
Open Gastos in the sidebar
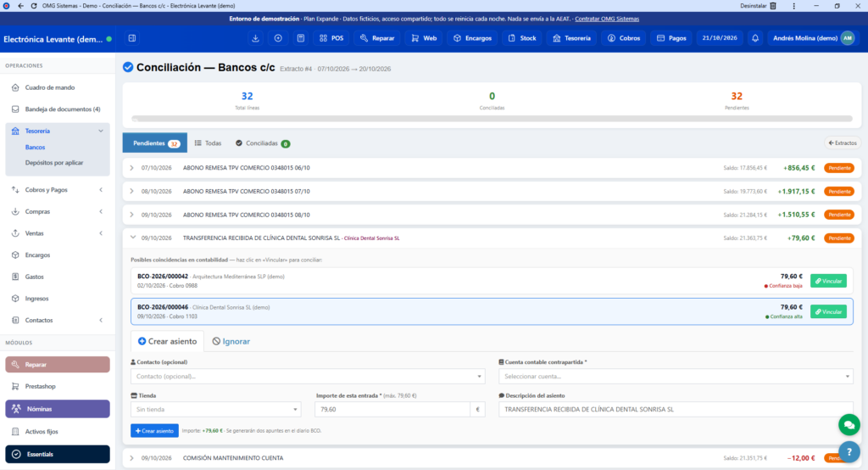[x=58, y=277]
